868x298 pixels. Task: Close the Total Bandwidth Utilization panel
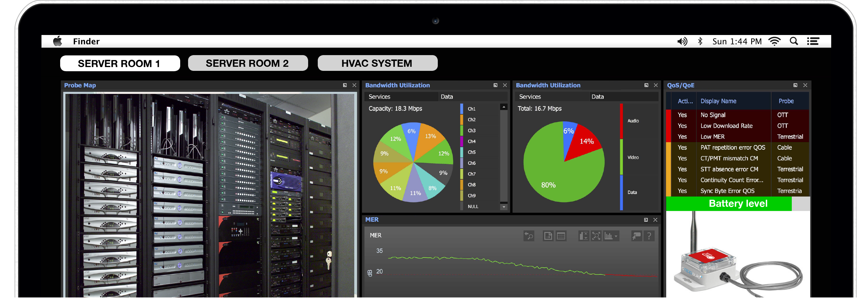point(656,85)
